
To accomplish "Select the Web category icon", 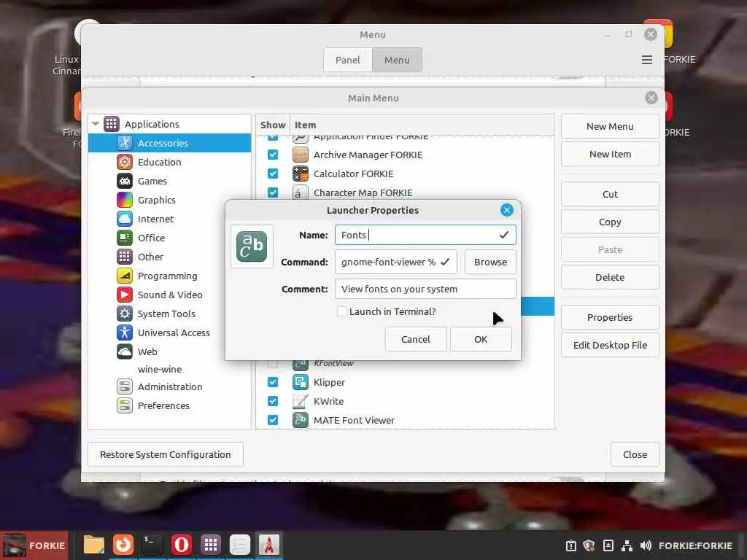I will pos(124,351).
